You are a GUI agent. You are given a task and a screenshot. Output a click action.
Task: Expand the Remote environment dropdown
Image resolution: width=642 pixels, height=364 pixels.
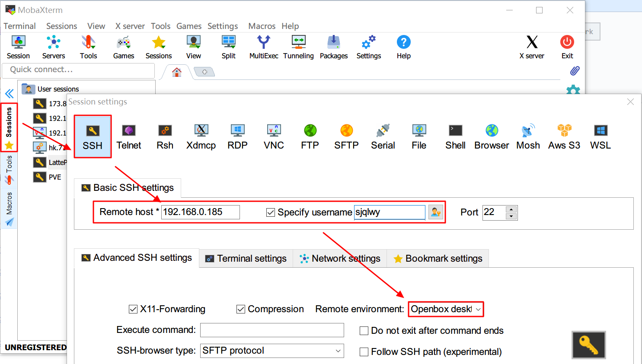click(478, 309)
